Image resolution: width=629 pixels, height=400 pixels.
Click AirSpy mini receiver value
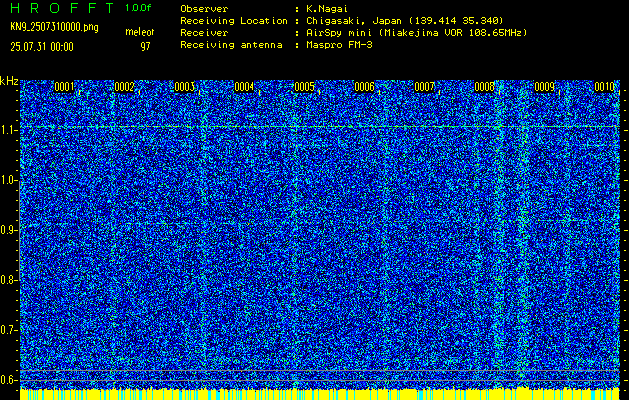pyautogui.click(x=416, y=32)
